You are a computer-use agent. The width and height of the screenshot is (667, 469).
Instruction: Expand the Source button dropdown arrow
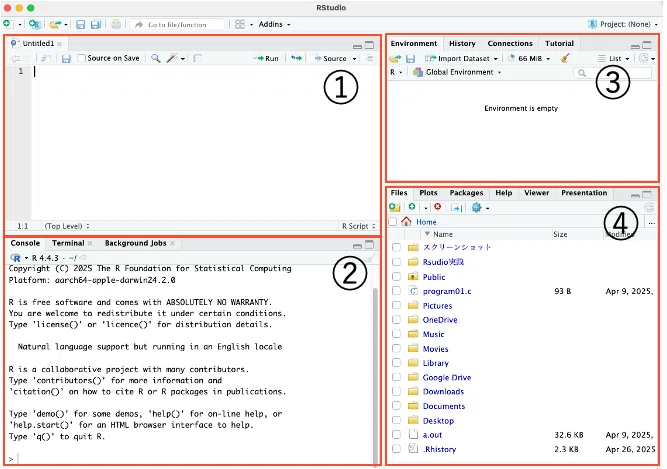(x=354, y=59)
